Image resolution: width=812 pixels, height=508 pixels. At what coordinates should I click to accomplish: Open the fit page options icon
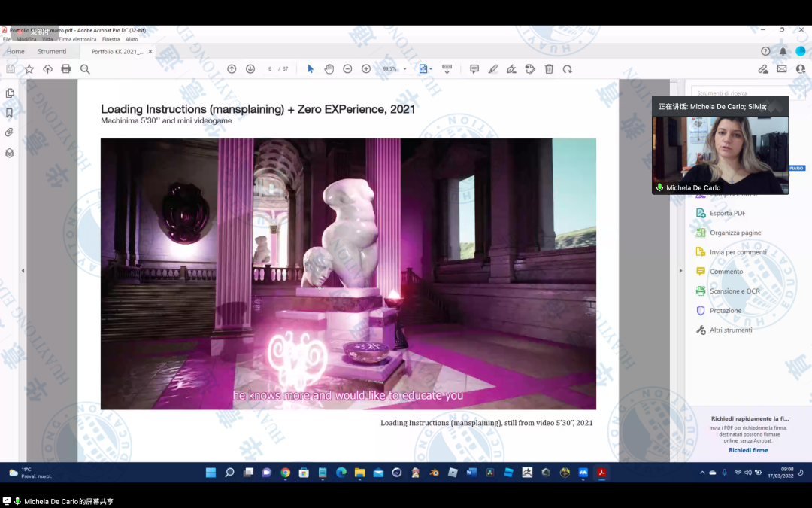(x=425, y=69)
